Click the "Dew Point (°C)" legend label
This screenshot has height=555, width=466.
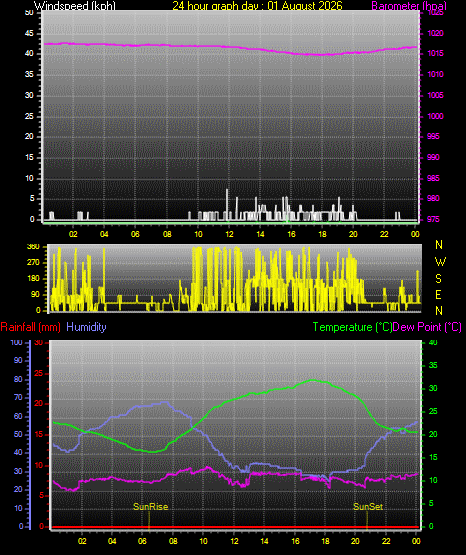427,327
